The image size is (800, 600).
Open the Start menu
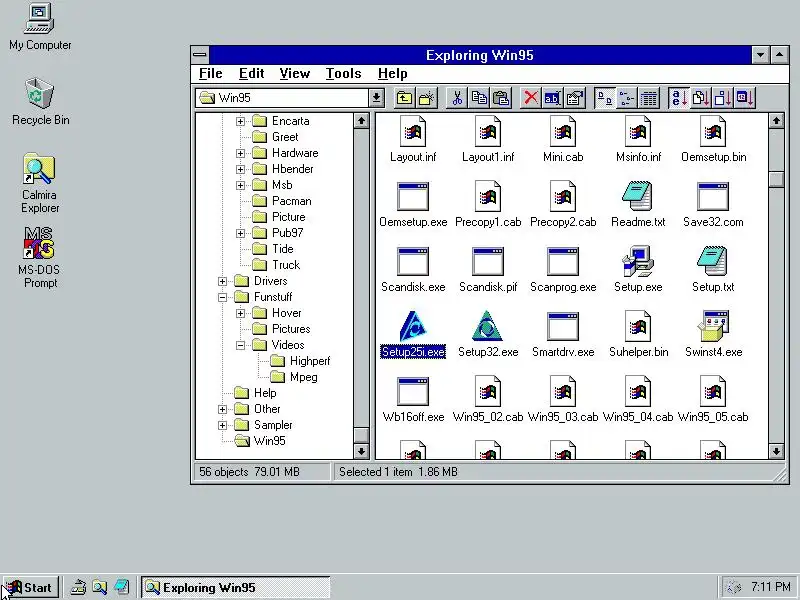click(x=30, y=588)
